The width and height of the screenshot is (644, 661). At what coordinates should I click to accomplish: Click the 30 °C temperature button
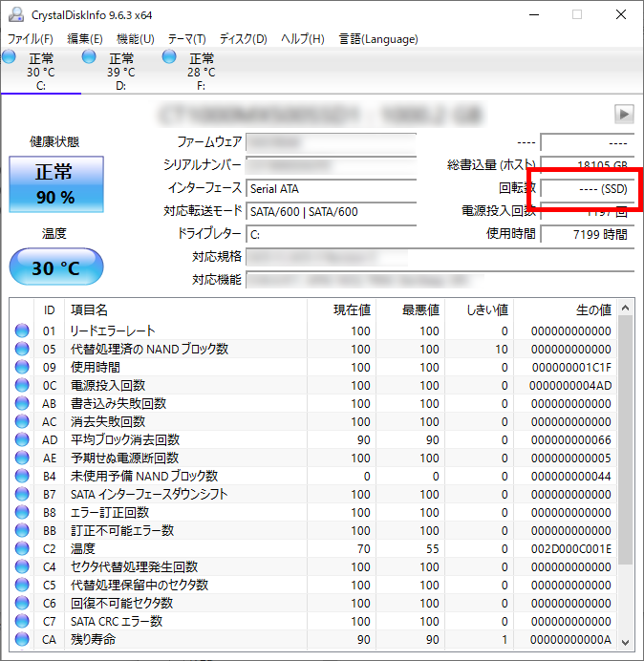pos(56,267)
